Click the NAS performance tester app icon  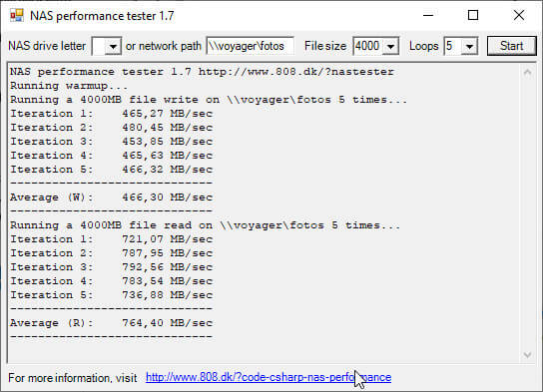tap(17, 16)
